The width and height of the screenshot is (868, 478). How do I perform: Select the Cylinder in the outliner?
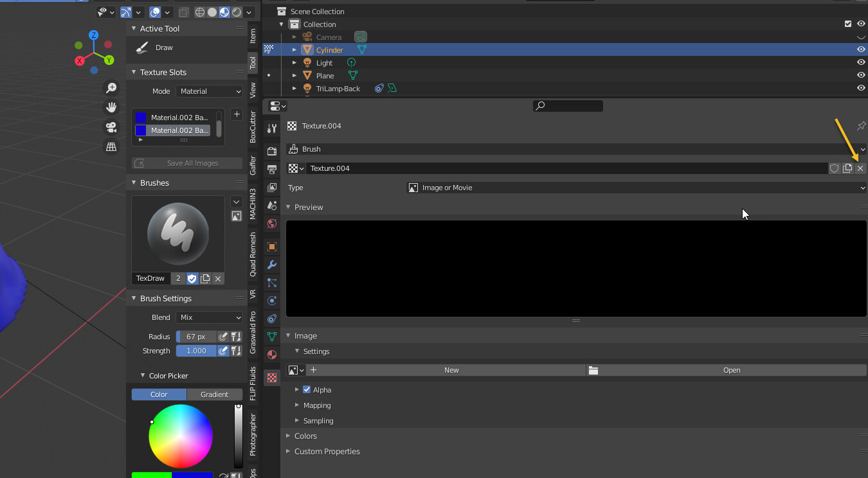[330, 49]
